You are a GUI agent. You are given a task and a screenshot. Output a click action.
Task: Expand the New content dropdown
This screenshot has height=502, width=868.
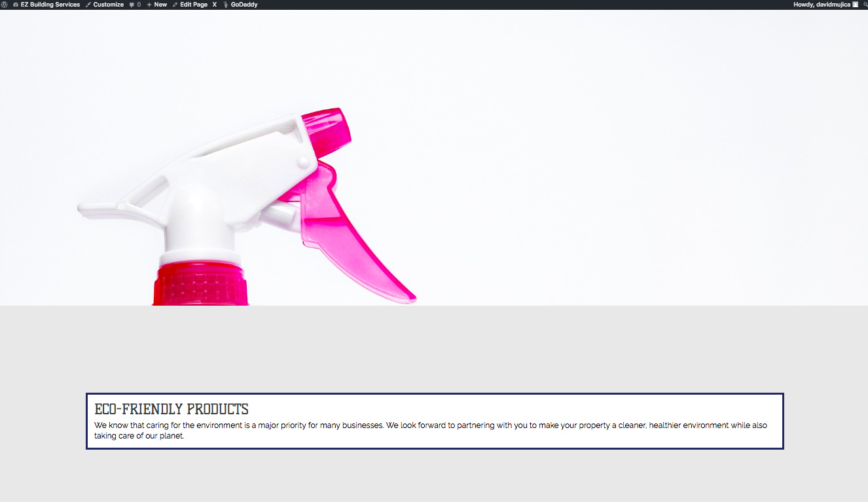coord(160,5)
